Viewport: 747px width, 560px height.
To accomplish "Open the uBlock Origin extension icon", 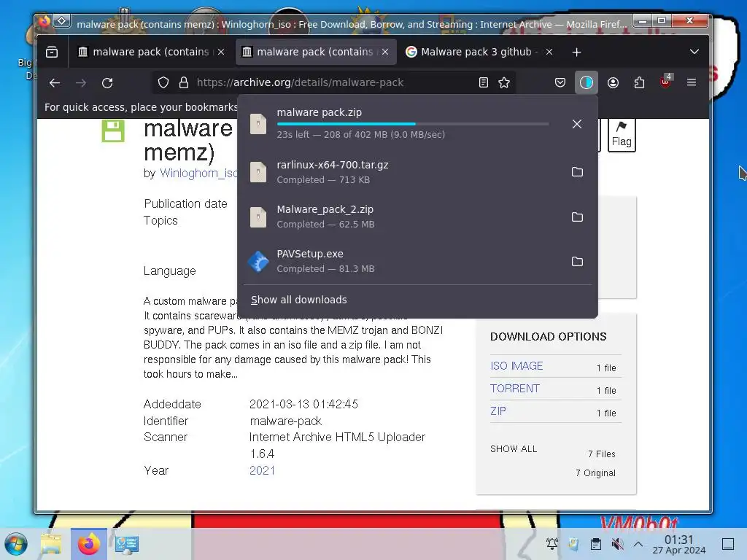I will (x=665, y=82).
